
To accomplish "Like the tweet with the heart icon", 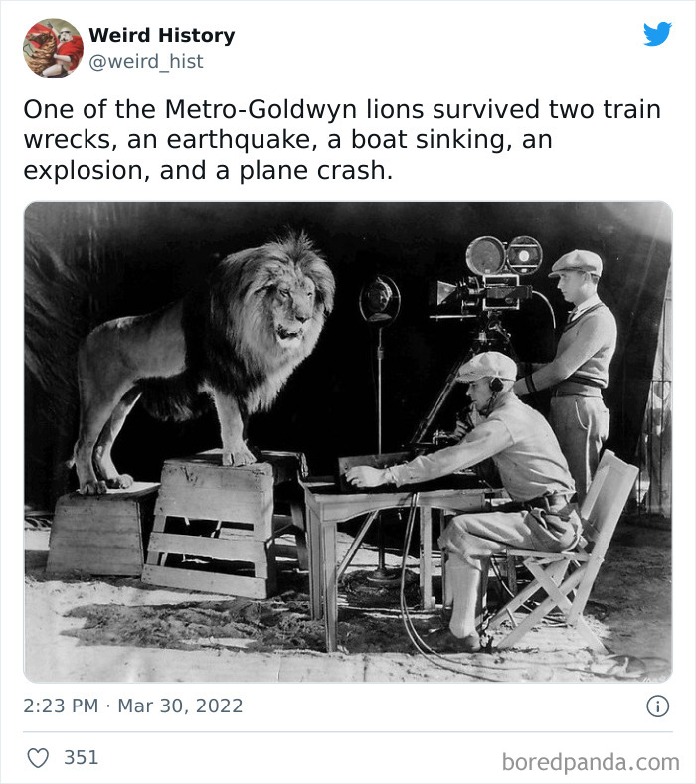I will coord(38,758).
